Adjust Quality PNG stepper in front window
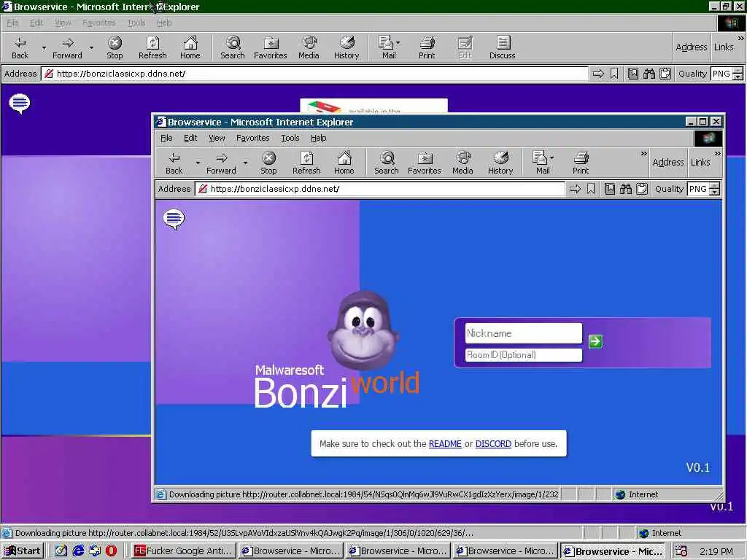 (714, 189)
